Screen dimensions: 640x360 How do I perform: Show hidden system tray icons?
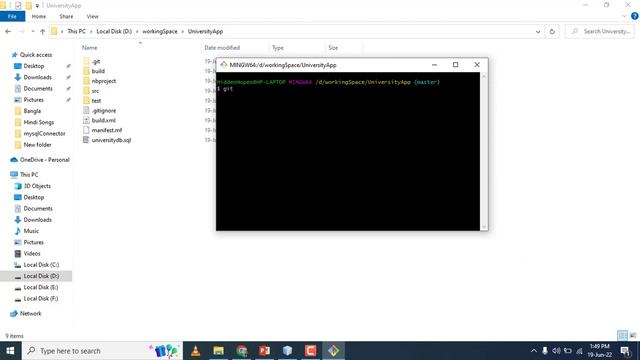533,351
